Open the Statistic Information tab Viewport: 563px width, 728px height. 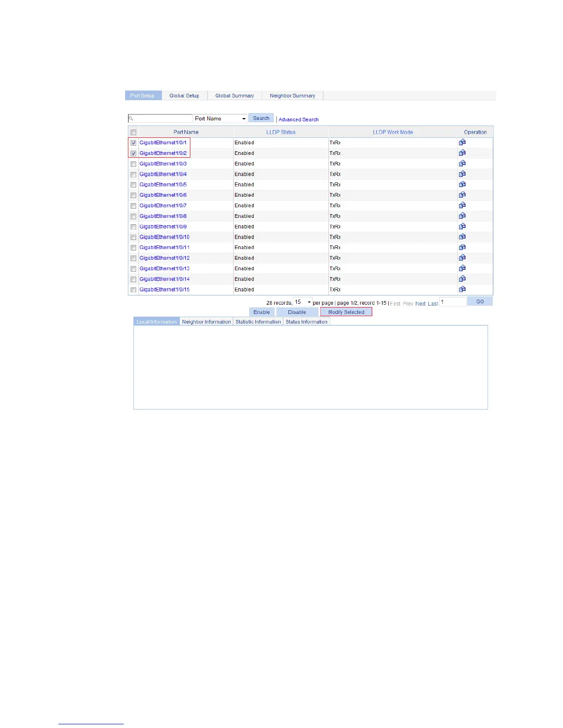(x=258, y=322)
